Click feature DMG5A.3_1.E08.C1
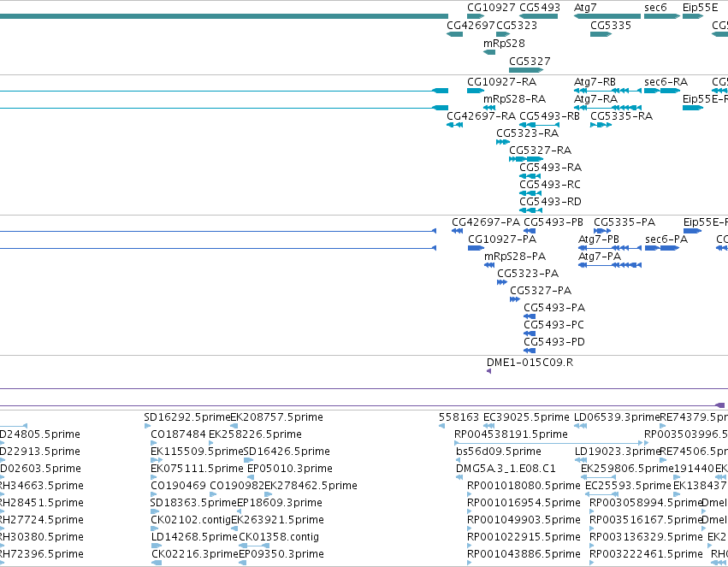 [x=506, y=470]
